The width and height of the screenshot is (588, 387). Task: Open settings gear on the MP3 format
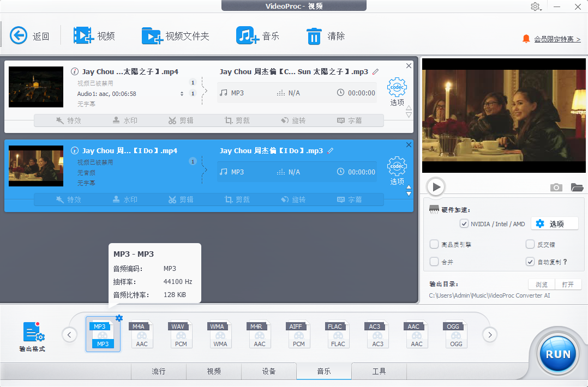coord(119,318)
